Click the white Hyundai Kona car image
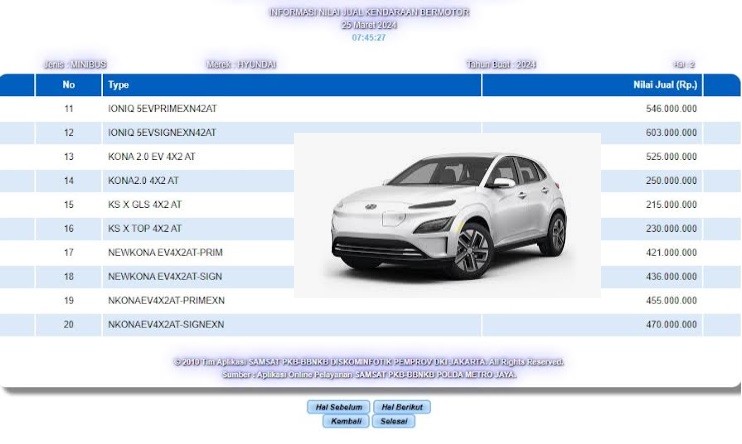Screen dimensions: 742x444 [x=447, y=214]
